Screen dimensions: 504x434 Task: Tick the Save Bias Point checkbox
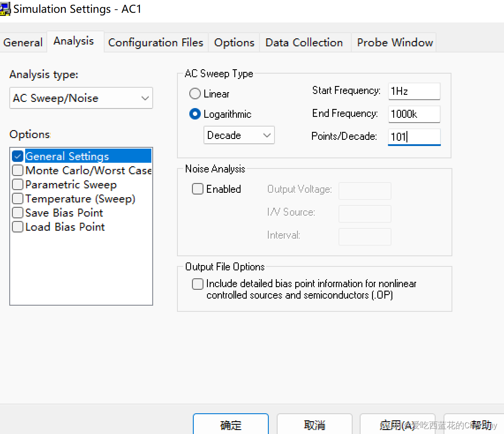(x=18, y=213)
